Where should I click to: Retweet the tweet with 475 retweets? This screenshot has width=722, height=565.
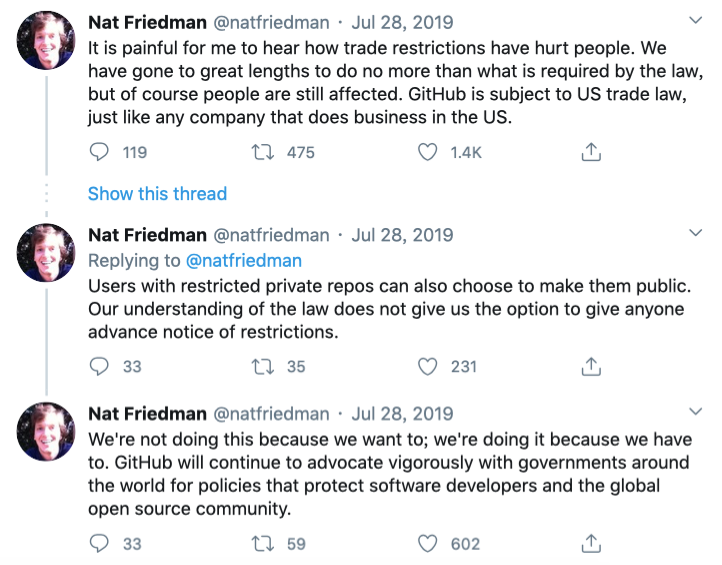pyautogui.click(x=265, y=152)
